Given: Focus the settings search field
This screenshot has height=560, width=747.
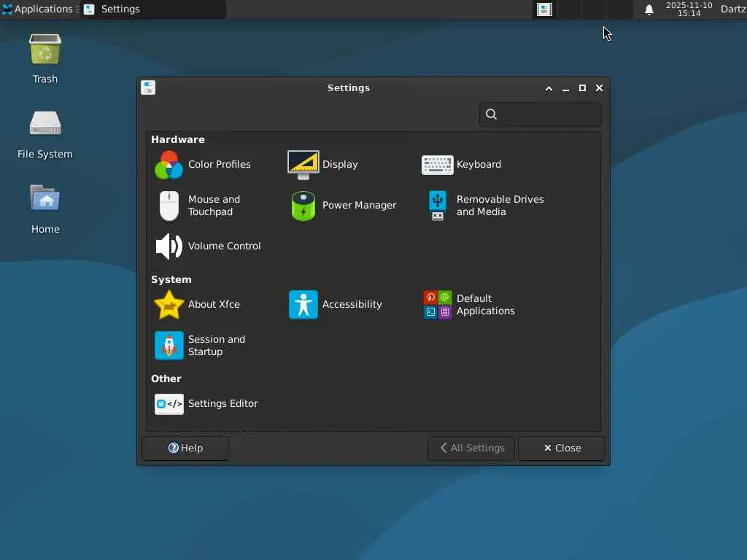Looking at the screenshot, I should [x=541, y=114].
